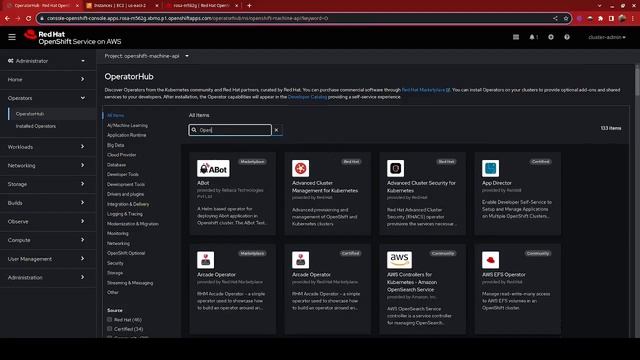Filter by Integration & Delivery category
This screenshot has height=360, width=640.
128,204
